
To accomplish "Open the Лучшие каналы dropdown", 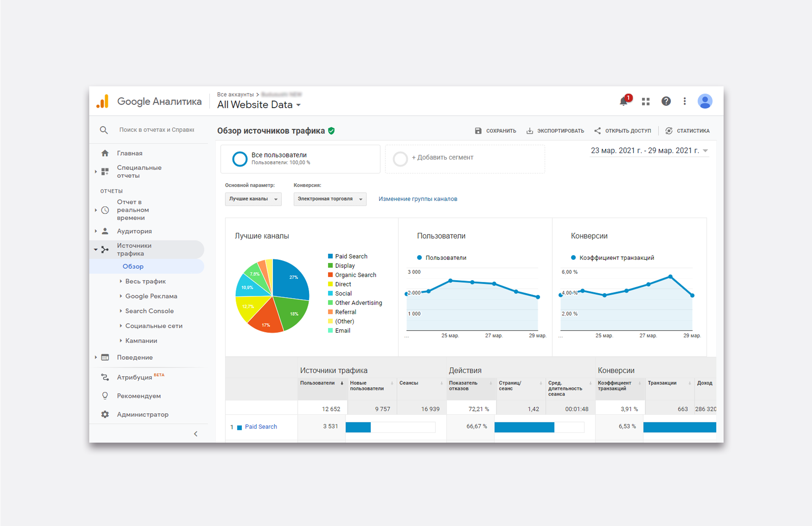I will [x=253, y=199].
